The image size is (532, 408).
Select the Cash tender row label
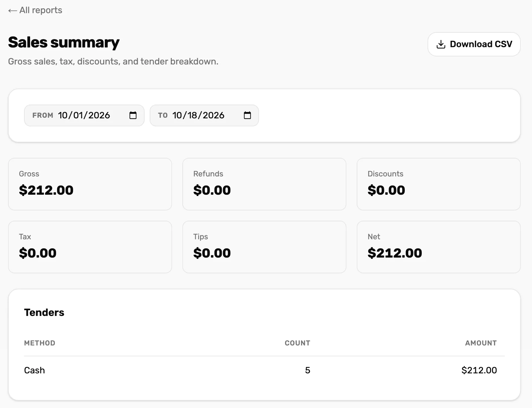coord(35,370)
